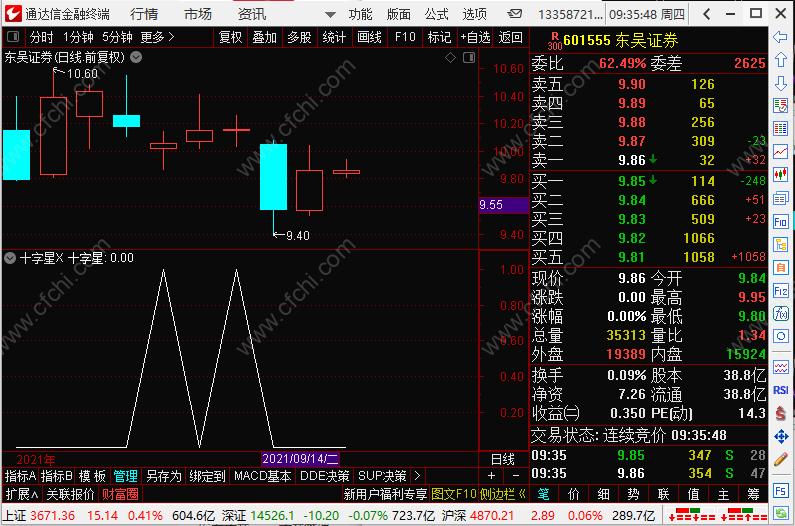Open the quote list icon with checkmark

[x=780, y=106]
